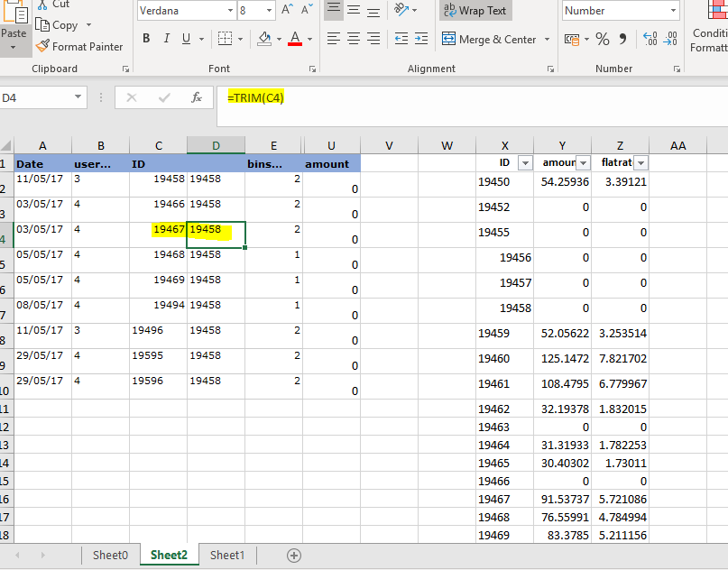Apply comma style
Screen dimensions: 728x570
coord(622,39)
